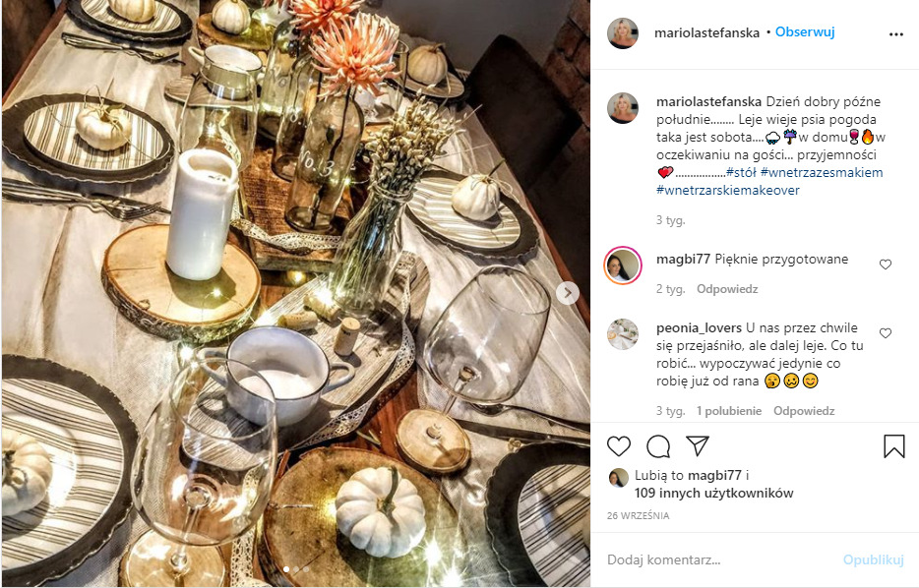Image resolution: width=919 pixels, height=588 pixels.
Task: Reply to peonia_lovers' comment
Action: coord(804,411)
